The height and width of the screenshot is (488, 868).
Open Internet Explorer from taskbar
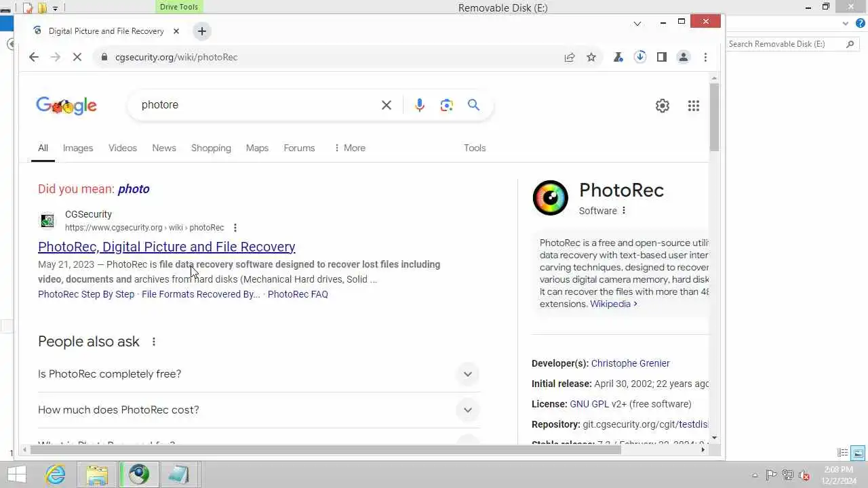tap(55, 474)
